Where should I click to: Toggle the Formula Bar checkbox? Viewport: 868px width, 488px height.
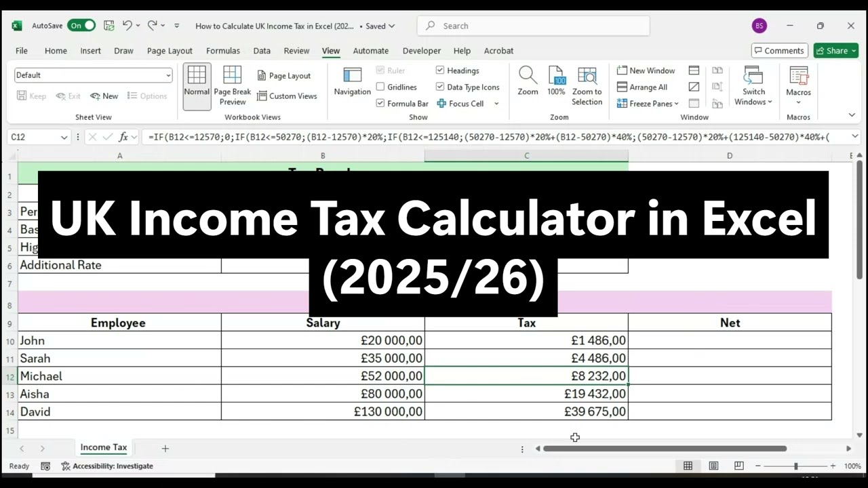380,104
